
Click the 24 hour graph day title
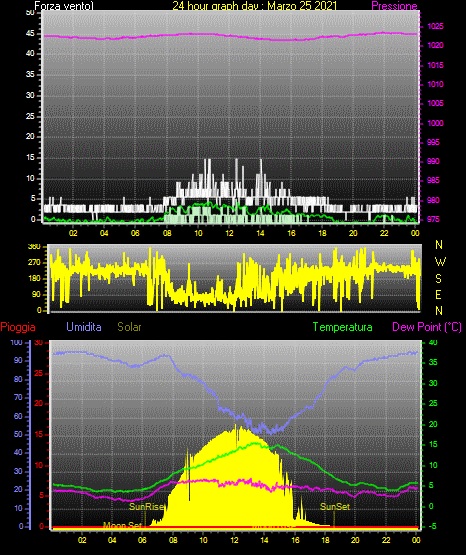(254, 6)
